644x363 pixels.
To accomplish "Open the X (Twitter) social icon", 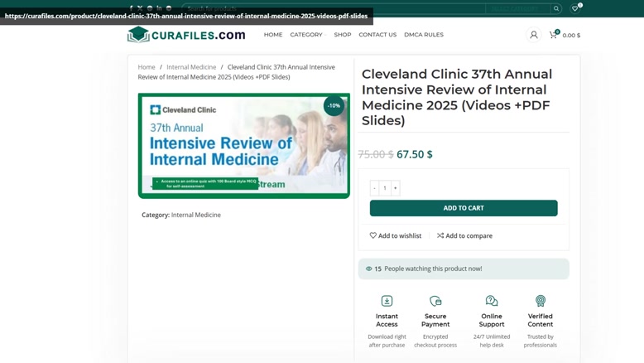I will click(140, 8).
